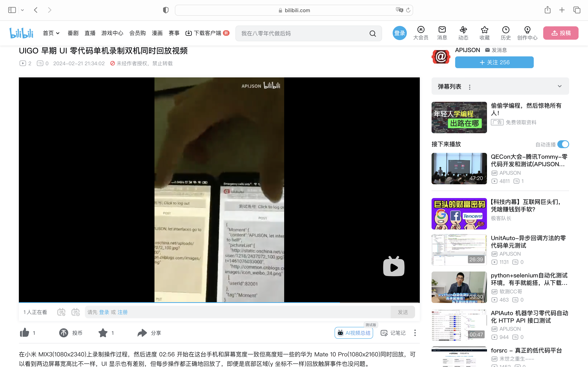Open the 历史 history clock icon
Screen dimensions: 588x367
(x=505, y=30)
